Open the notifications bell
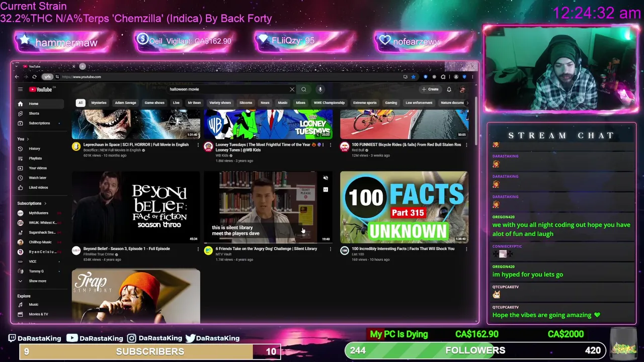Image resolution: width=644 pixels, height=362 pixels. pyautogui.click(x=449, y=89)
